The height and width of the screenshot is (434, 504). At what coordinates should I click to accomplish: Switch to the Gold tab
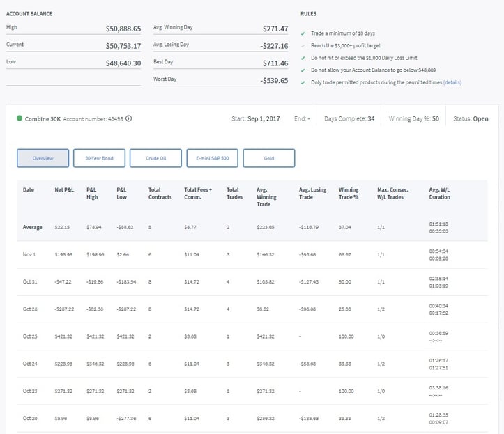[269, 158]
